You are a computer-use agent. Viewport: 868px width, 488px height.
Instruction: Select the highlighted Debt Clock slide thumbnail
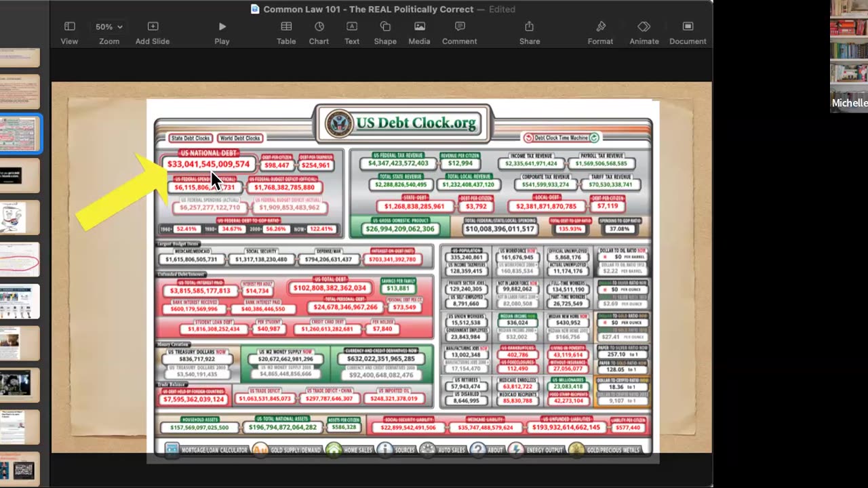click(20, 134)
